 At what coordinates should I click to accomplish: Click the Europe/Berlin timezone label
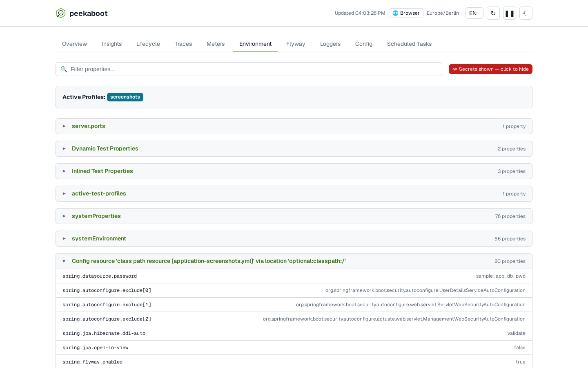[x=443, y=13]
